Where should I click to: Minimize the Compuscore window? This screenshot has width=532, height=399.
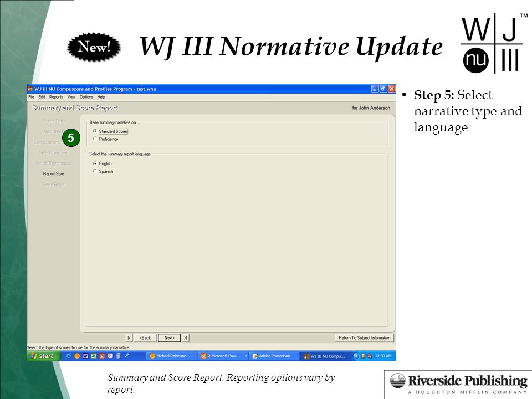coord(375,89)
